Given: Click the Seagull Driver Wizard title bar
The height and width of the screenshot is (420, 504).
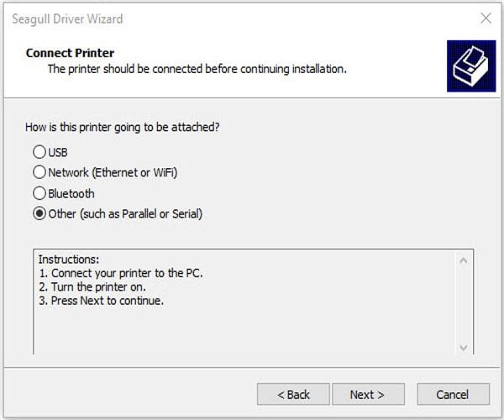Looking at the screenshot, I should click(x=210, y=17).
